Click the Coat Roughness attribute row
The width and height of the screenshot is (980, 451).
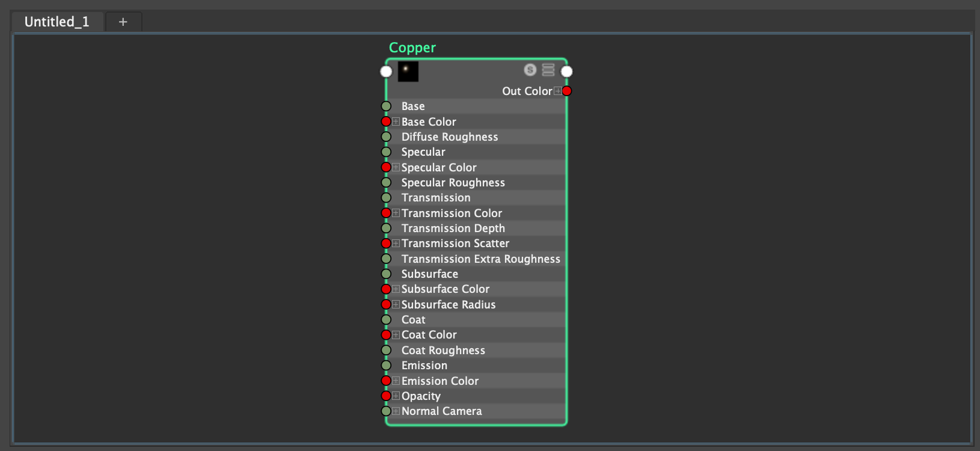click(x=443, y=351)
